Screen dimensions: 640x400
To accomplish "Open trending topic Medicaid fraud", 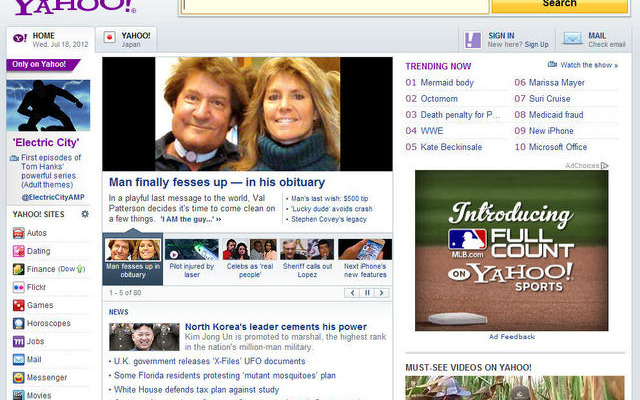I will (556, 115).
